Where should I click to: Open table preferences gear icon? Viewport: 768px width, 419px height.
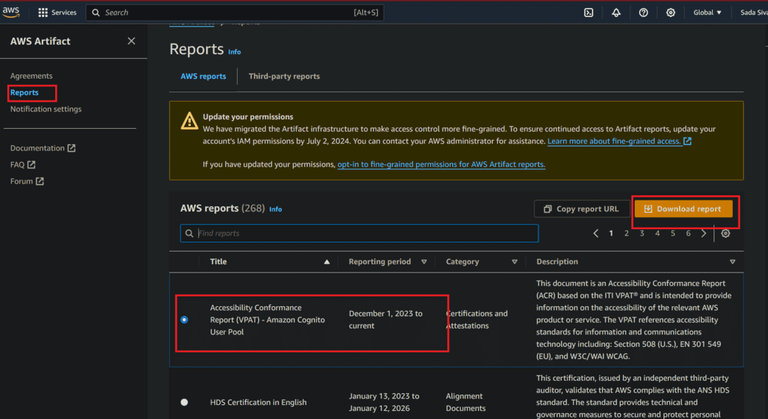point(726,233)
